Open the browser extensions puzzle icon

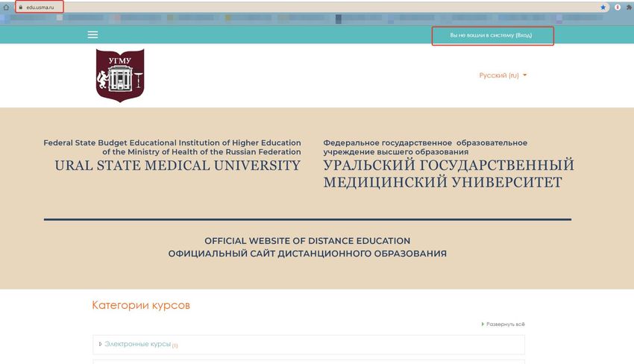pyautogui.click(x=629, y=7)
